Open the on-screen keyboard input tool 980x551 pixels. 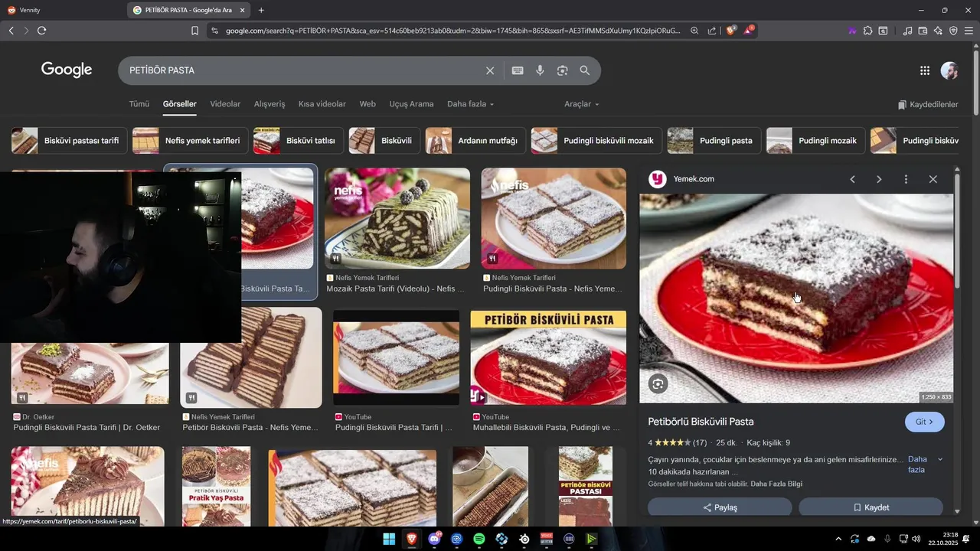(518, 70)
